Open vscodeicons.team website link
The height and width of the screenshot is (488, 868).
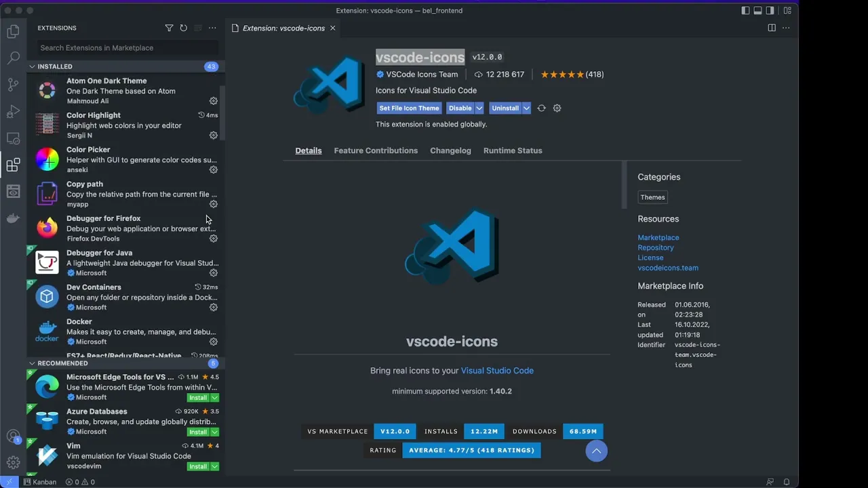click(668, 268)
